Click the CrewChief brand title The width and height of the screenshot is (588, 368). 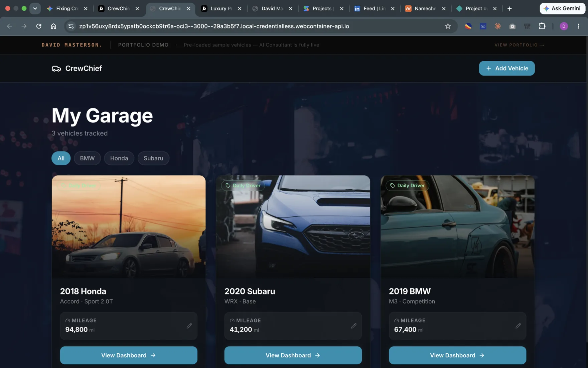point(84,68)
